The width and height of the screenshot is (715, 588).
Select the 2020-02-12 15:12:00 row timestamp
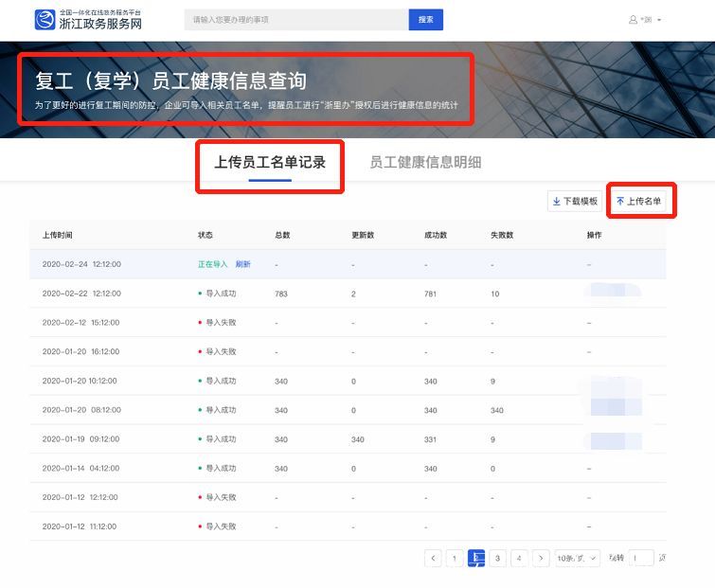click(x=81, y=323)
